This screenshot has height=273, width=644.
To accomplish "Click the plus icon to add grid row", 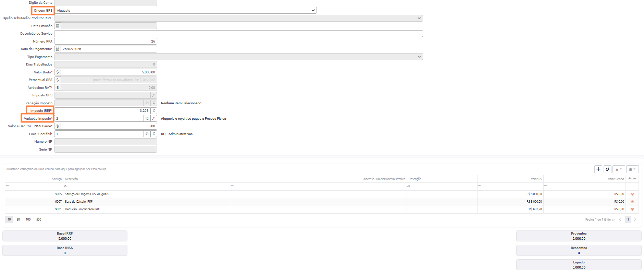I will pos(598,169).
